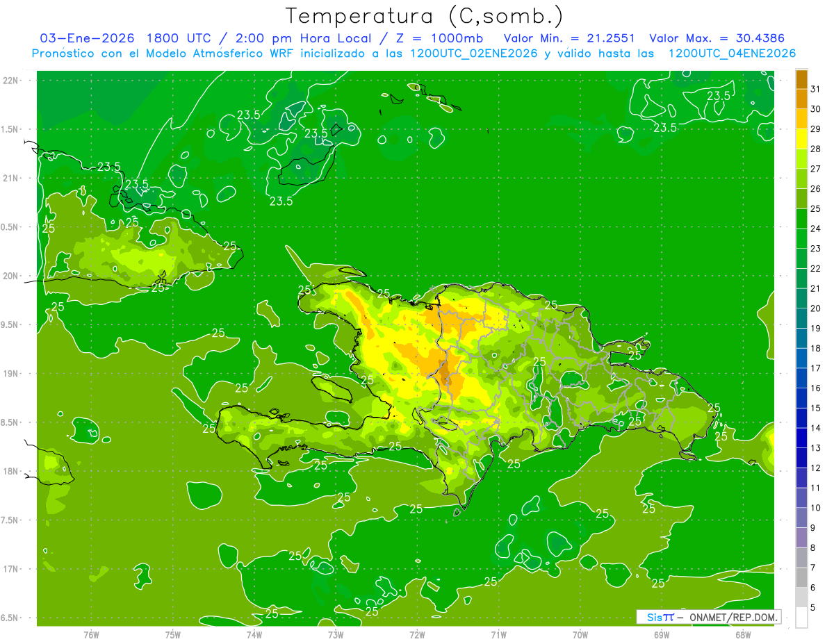Click the '17N' latitude axis label

12,570
